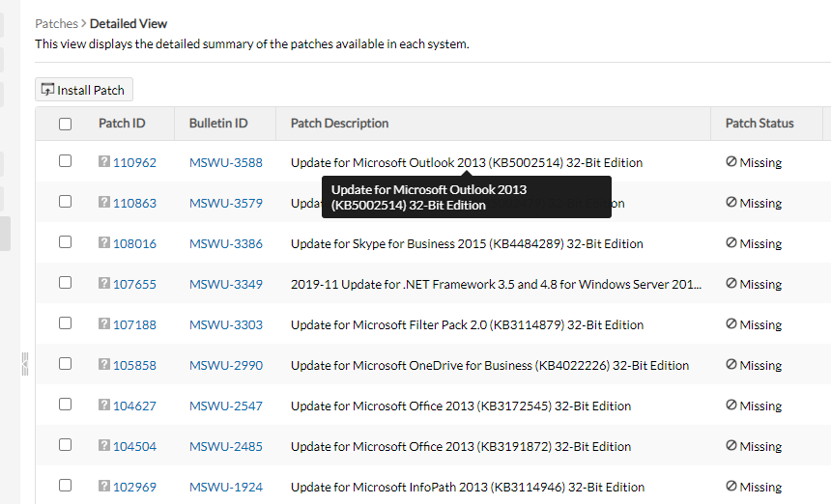This screenshot has height=504, width=831.
Task: Enable checkbox for patch 105858
Action: [65, 364]
